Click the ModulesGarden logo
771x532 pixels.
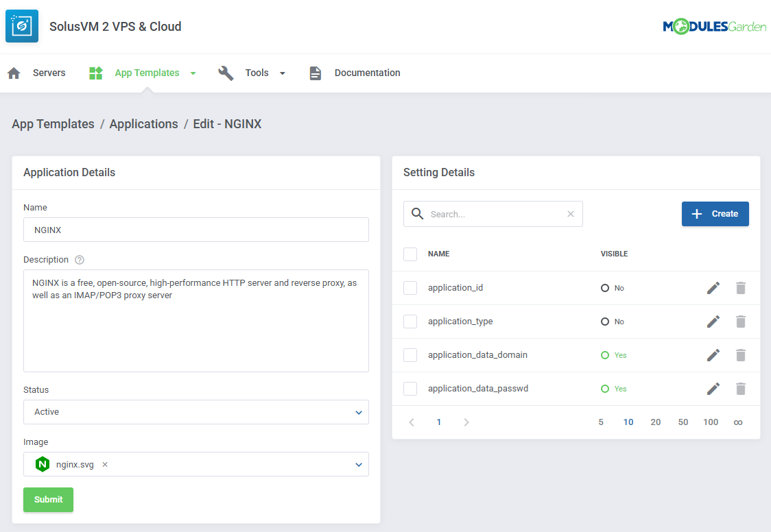tap(715, 27)
